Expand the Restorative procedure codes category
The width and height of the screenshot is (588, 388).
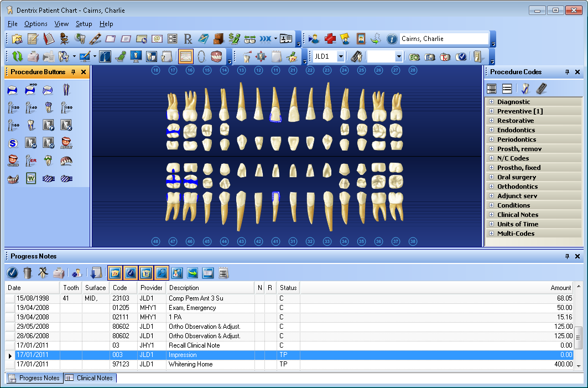pyautogui.click(x=491, y=121)
